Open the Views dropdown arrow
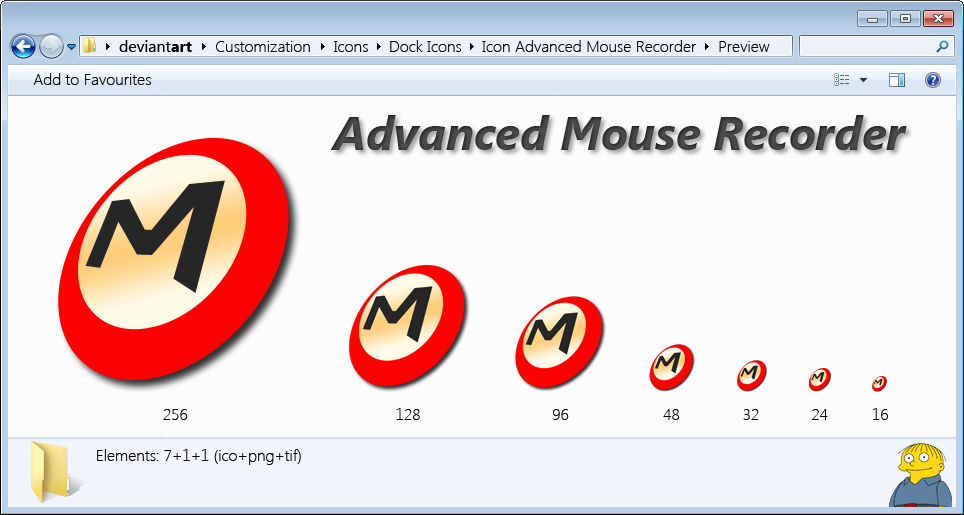 pyautogui.click(x=863, y=80)
